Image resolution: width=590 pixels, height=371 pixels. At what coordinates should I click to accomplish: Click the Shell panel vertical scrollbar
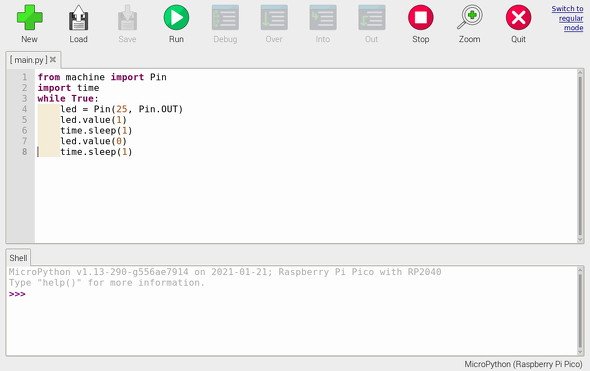(x=580, y=311)
